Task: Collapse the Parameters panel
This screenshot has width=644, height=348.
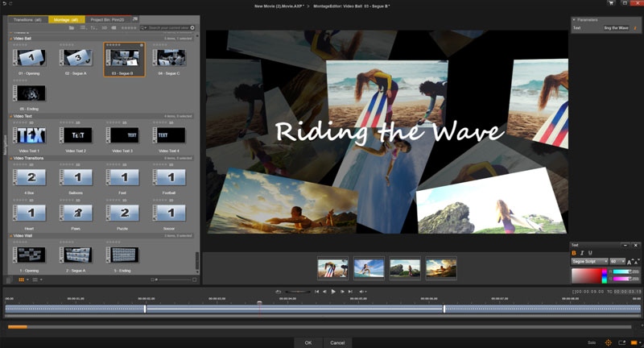Action: point(574,19)
